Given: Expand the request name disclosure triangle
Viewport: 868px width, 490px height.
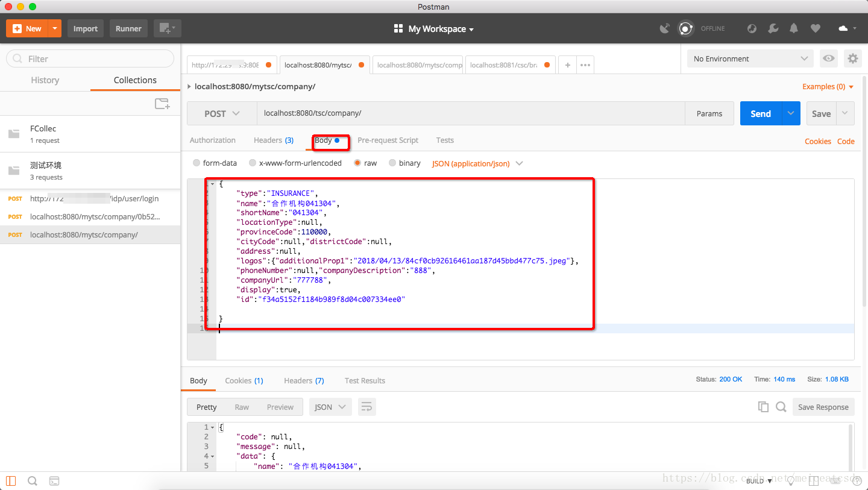Looking at the screenshot, I should [x=189, y=87].
